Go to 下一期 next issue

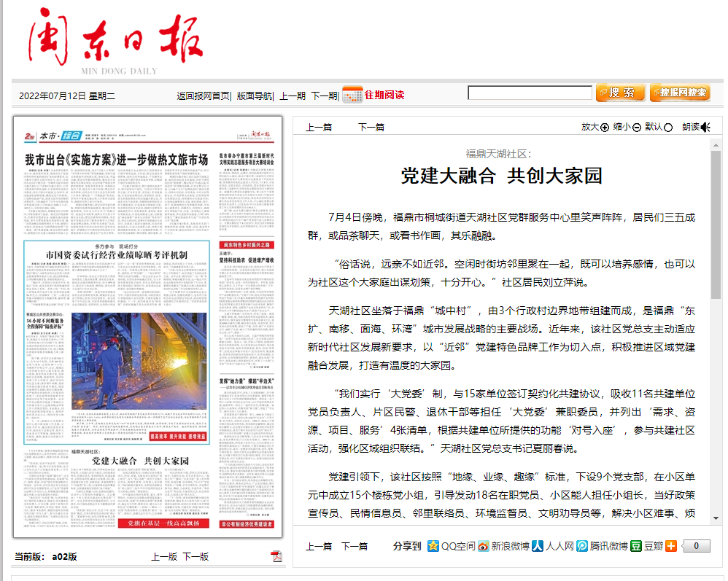tap(324, 95)
